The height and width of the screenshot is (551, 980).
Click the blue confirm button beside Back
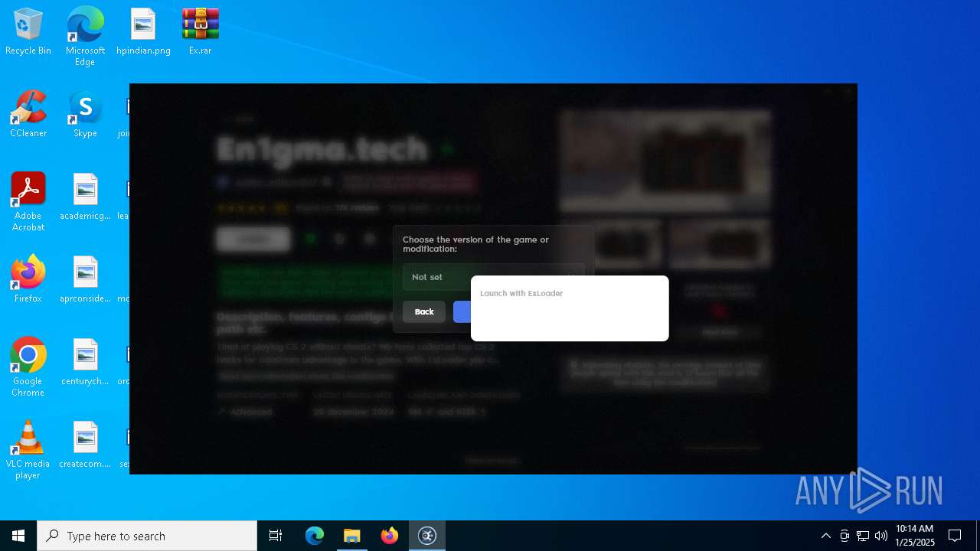pyautogui.click(x=462, y=311)
